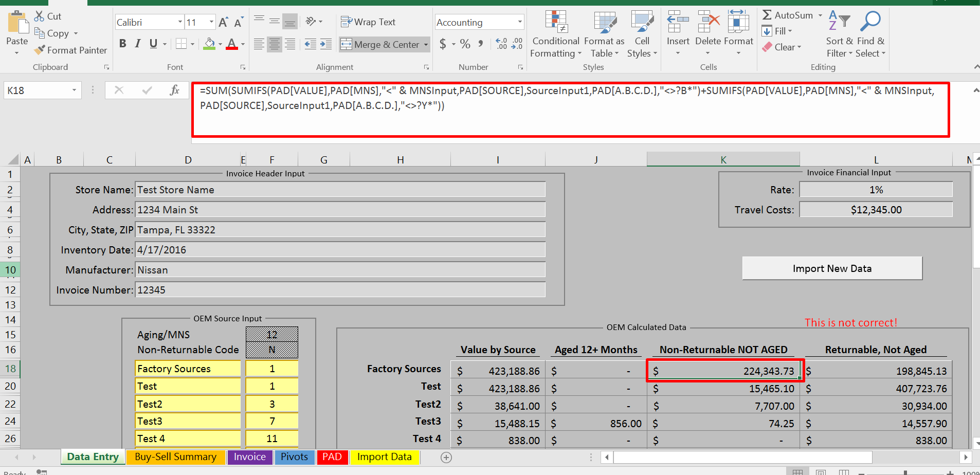980x475 pixels.
Task: Click the AutoSum sigma icon
Action: [767, 15]
